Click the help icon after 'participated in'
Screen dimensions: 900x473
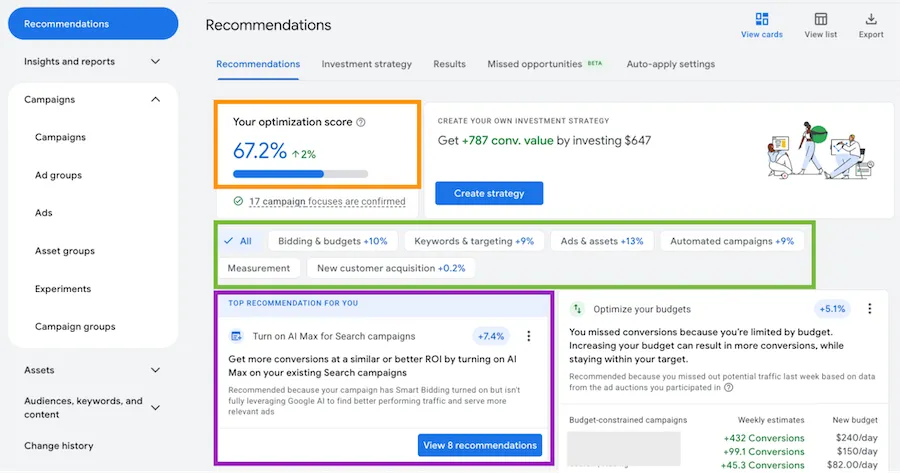728,387
